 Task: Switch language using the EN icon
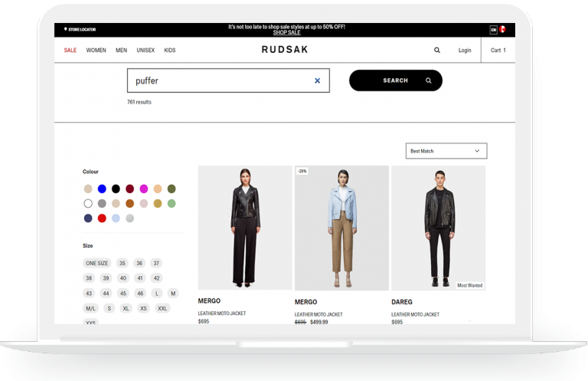pyautogui.click(x=494, y=29)
